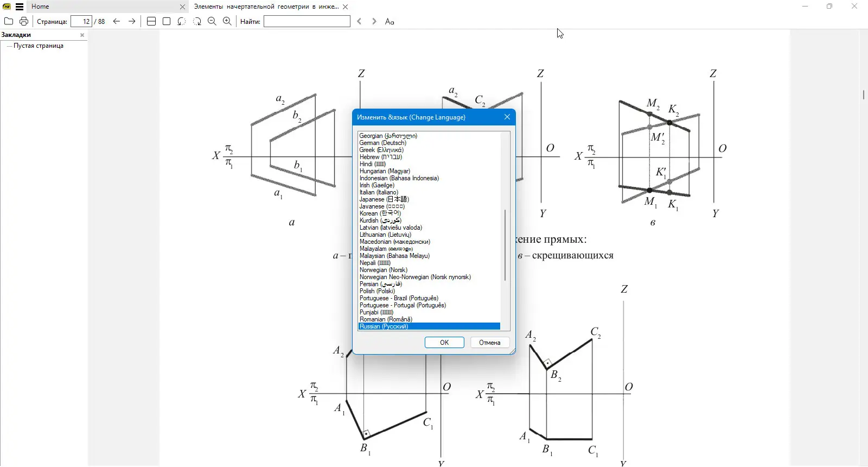The width and height of the screenshot is (868, 467).
Task: Select Lithuanian (Lietuvių) language
Action: [429, 235]
